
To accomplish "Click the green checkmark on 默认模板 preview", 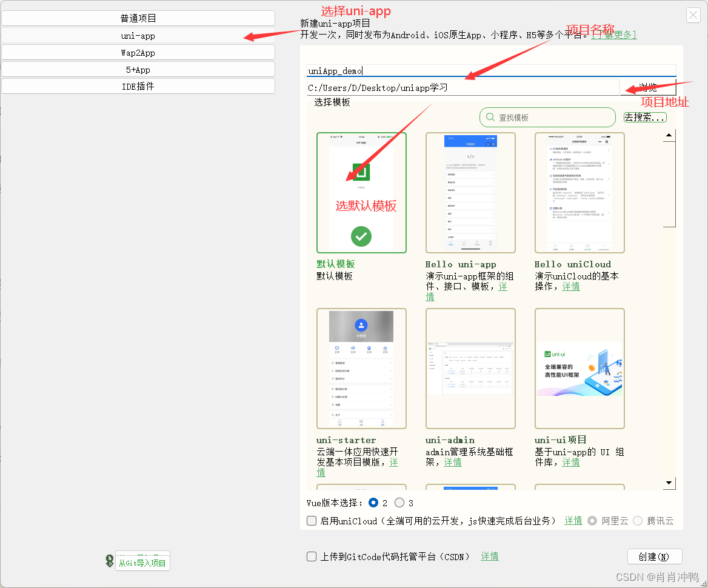I will coord(361,237).
